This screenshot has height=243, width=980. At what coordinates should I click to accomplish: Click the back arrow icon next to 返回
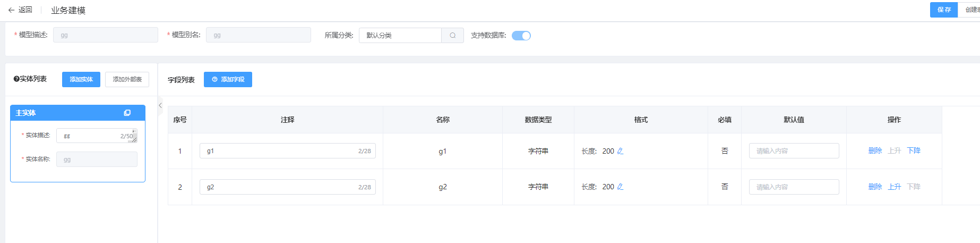[x=11, y=10]
